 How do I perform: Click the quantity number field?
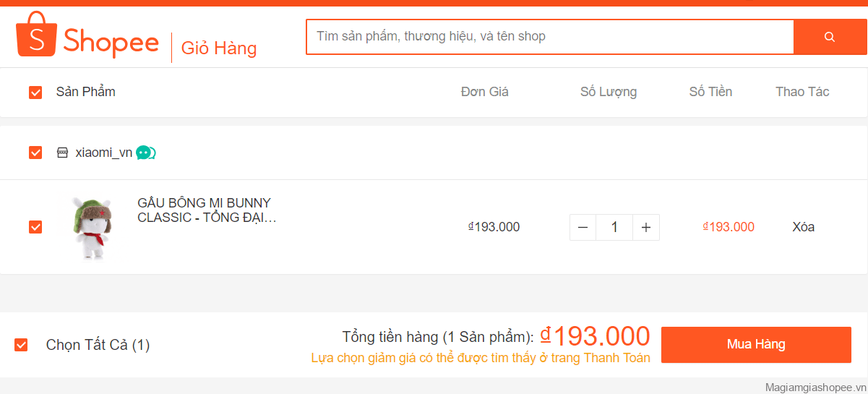(615, 227)
